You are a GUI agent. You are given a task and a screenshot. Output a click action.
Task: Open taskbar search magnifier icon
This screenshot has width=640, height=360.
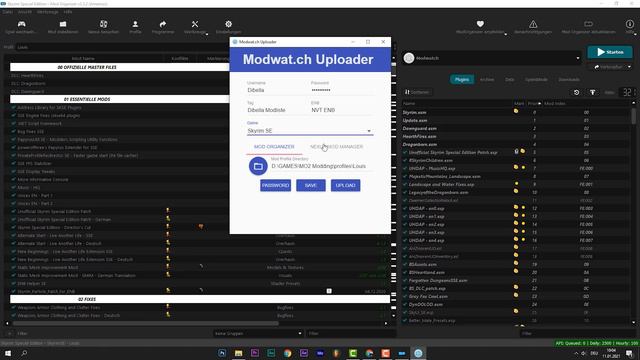tap(24, 353)
